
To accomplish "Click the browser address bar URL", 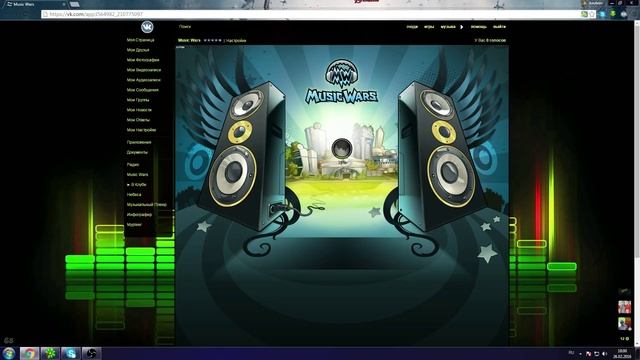I will tap(96, 14).
